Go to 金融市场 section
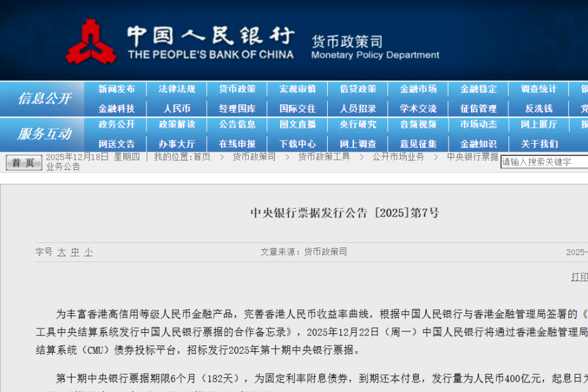Viewport: 588px width, 392px height. tap(418, 89)
